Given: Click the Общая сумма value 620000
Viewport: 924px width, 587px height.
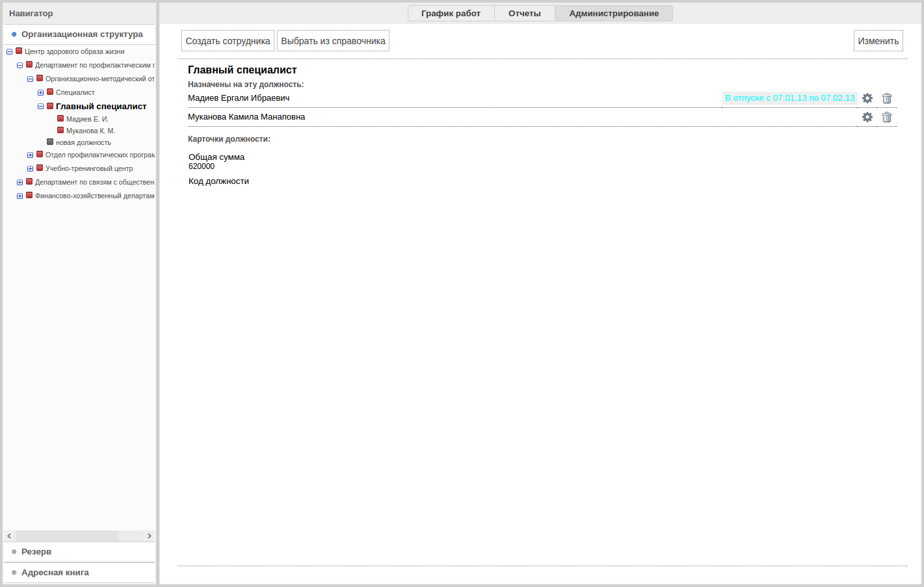Looking at the screenshot, I should [202, 166].
